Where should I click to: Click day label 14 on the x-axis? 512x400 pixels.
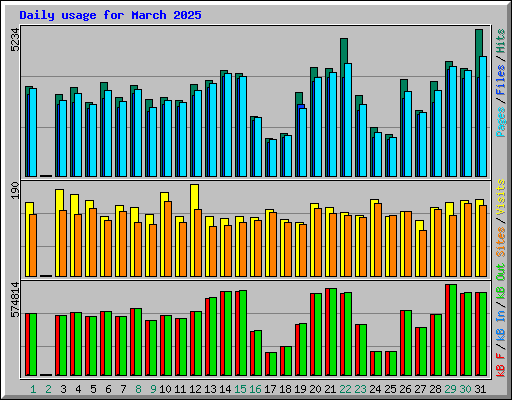(x=225, y=389)
